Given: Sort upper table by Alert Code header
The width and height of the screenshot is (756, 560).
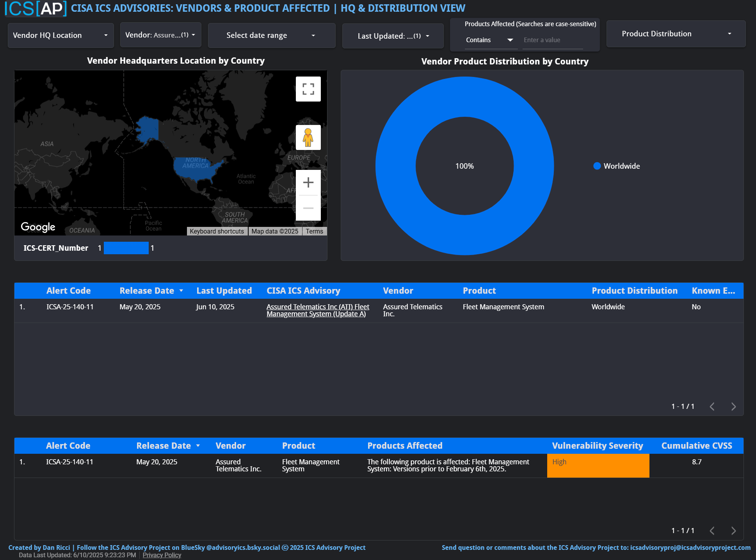Looking at the screenshot, I should tap(68, 291).
